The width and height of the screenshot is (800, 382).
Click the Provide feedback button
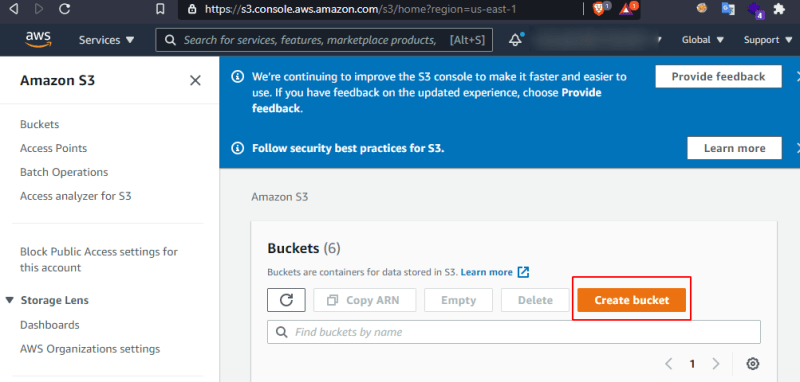pyautogui.click(x=718, y=77)
